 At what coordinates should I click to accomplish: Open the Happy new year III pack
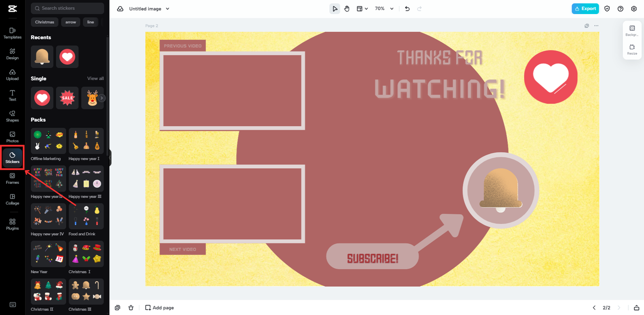[x=86, y=178]
